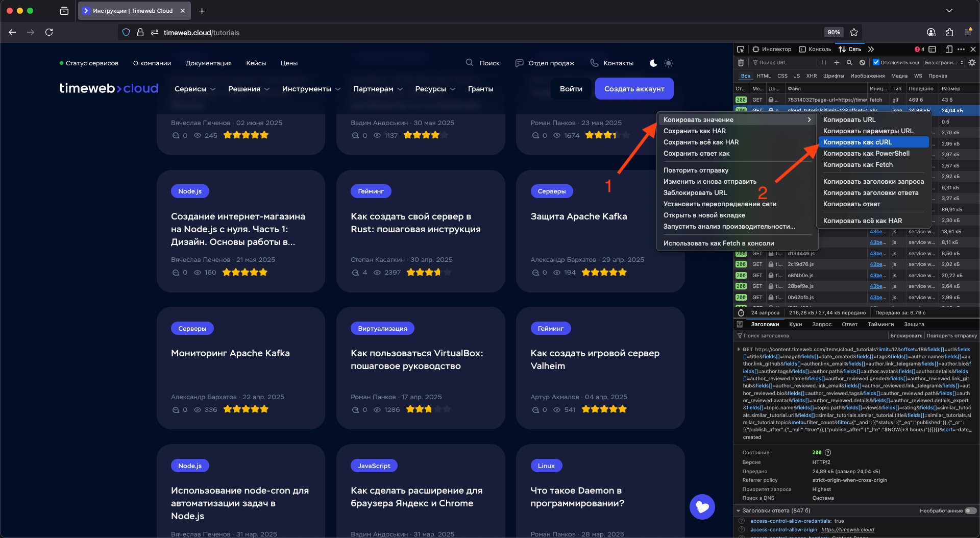Choose Копировать как PowerShell menu item
Viewport: 980px width, 538px height.
(x=873, y=153)
